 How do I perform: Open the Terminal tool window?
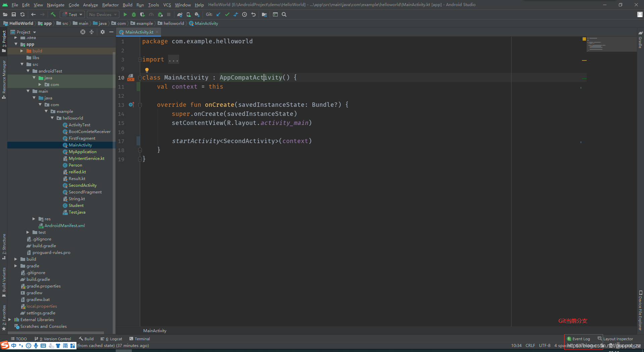(140, 339)
